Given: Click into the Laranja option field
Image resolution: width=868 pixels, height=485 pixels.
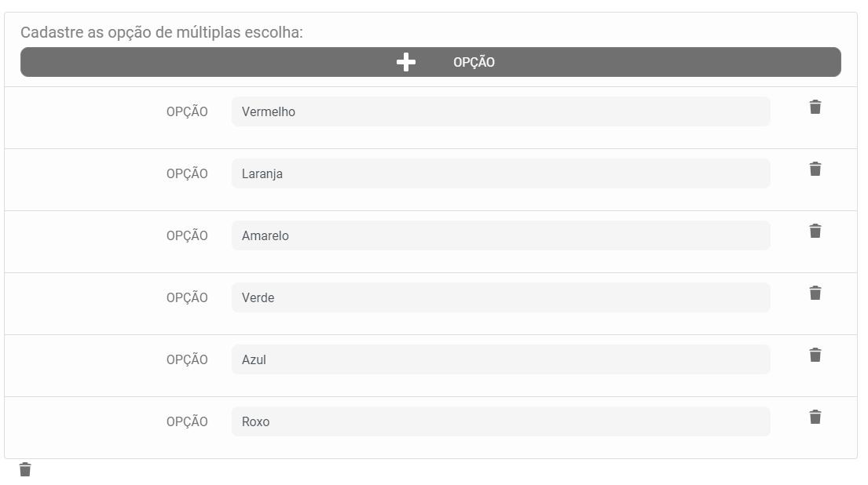Looking at the screenshot, I should coord(500,173).
